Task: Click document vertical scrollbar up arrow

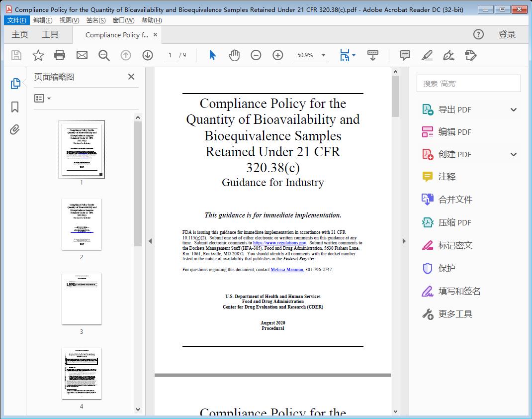Action: tap(395, 72)
